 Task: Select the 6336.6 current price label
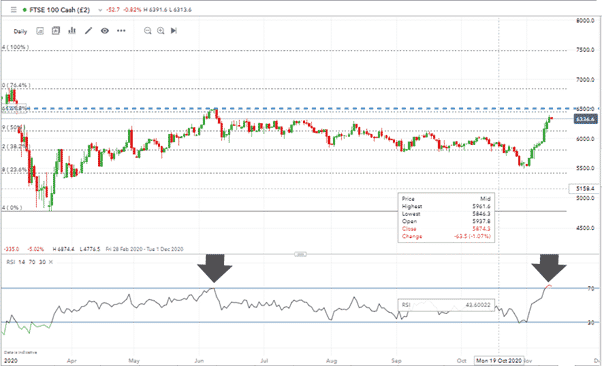click(x=585, y=119)
